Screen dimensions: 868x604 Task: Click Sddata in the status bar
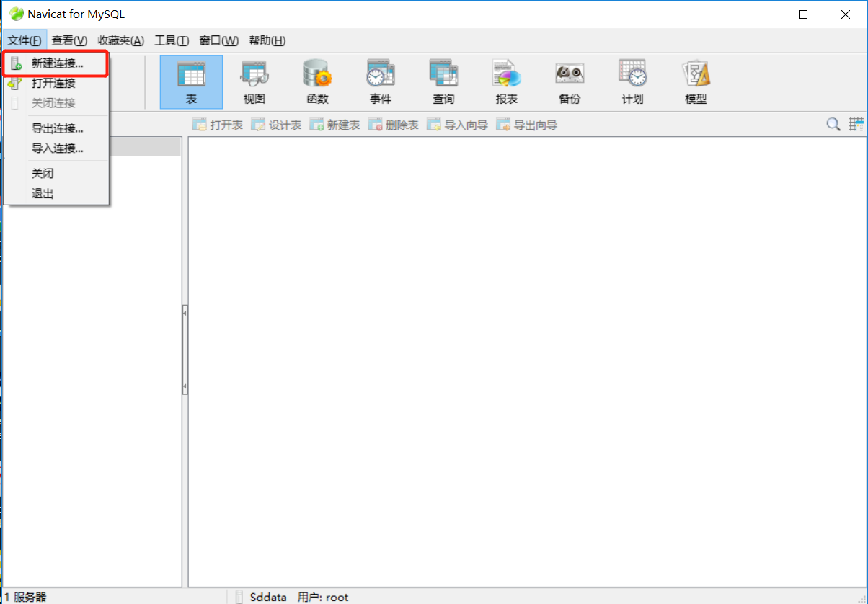tap(268, 597)
